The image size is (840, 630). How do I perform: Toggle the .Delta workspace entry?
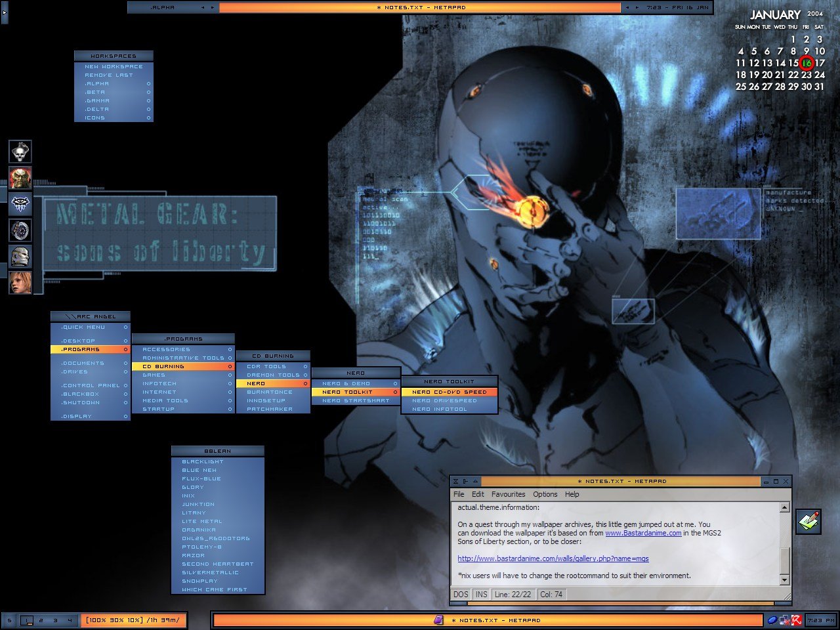[114, 110]
